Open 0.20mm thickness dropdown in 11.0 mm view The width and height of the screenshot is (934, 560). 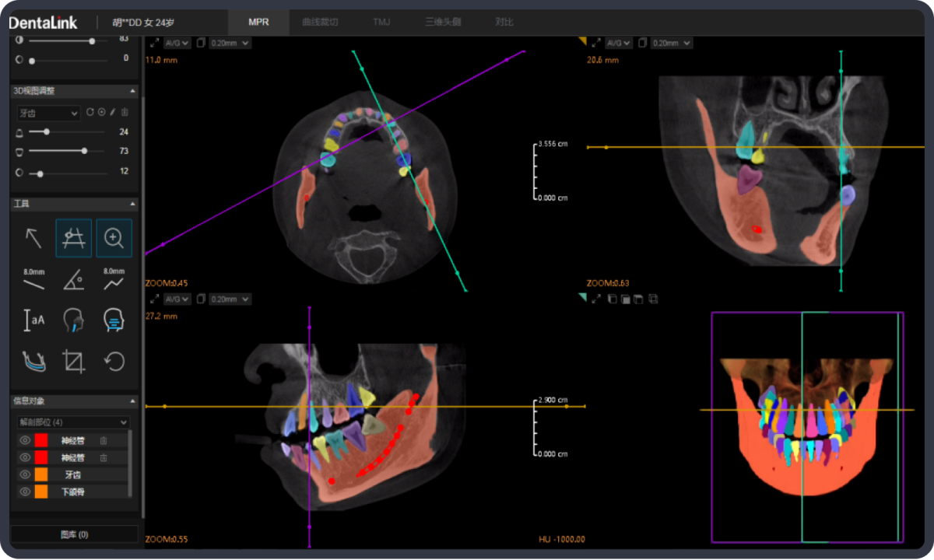(230, 43)
